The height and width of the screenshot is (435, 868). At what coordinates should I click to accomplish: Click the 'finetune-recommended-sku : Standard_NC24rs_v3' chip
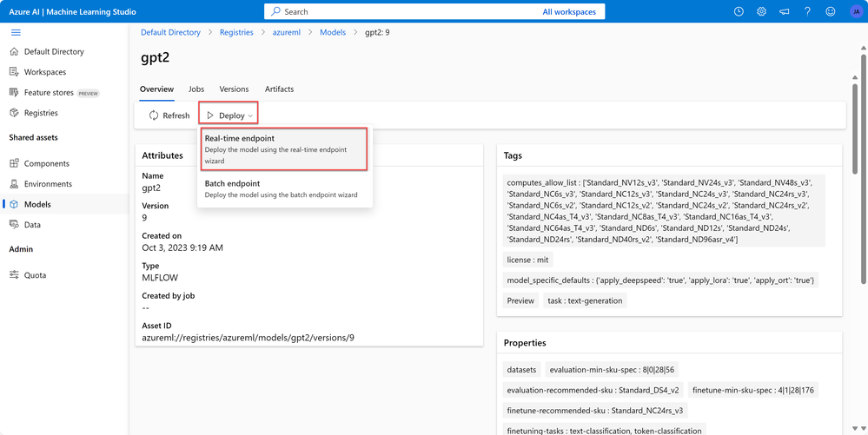click(x=595, y=411)
